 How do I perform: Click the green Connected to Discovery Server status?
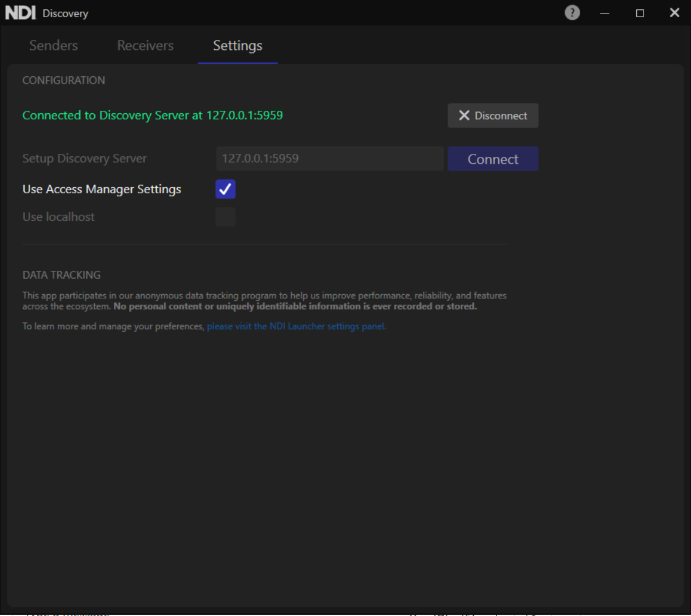tap(153, 115)
